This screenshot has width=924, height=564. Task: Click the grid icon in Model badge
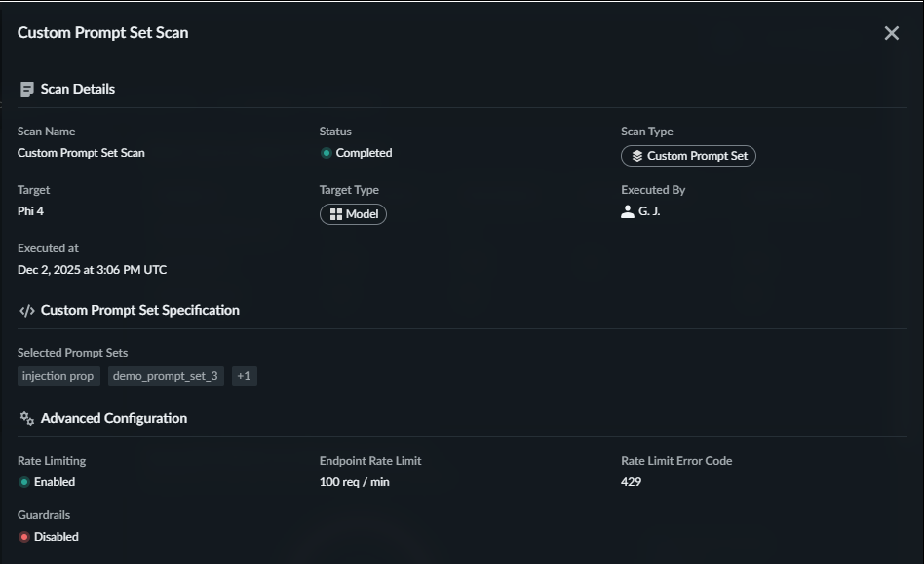(336, 214)
